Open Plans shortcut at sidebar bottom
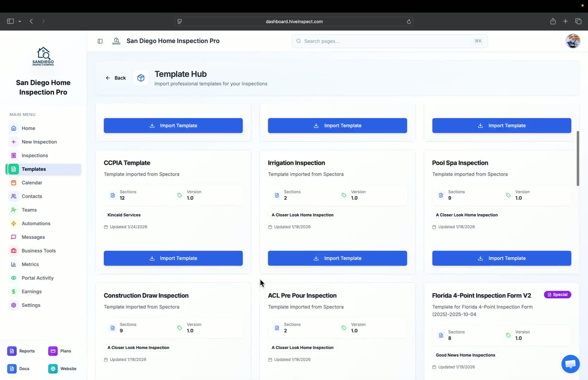The height and width of the screenshot is (380, 588). pyautogui.click(x=60, y=351)
